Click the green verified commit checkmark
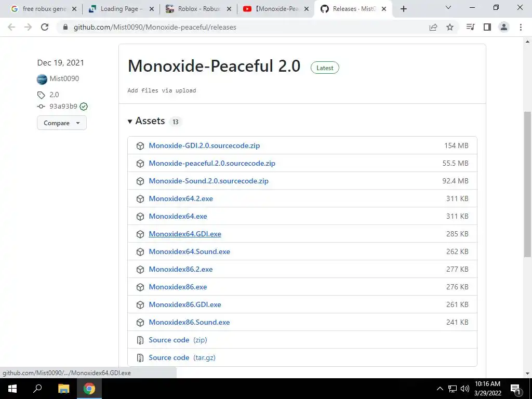532x399 pixels. point(84,107)
